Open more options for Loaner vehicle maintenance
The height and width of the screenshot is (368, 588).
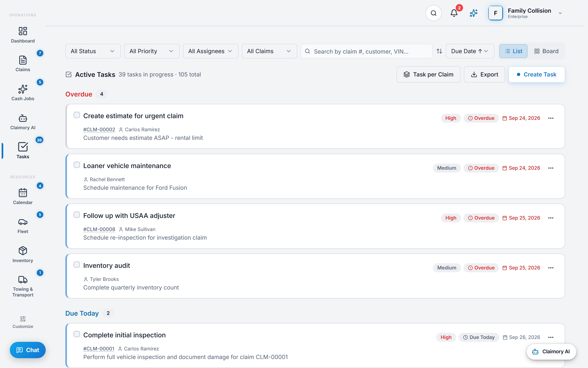(x=551, y=168)
